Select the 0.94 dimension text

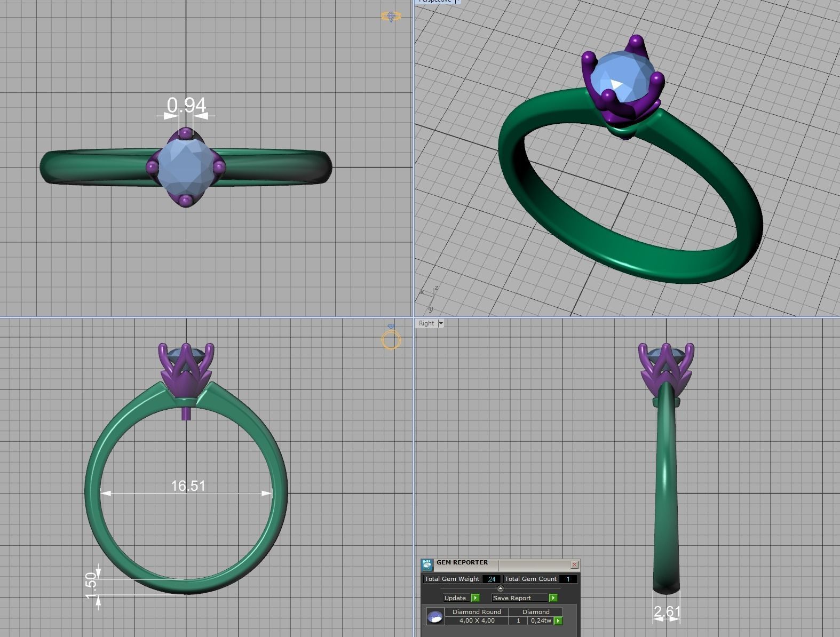tap(186, 105)
